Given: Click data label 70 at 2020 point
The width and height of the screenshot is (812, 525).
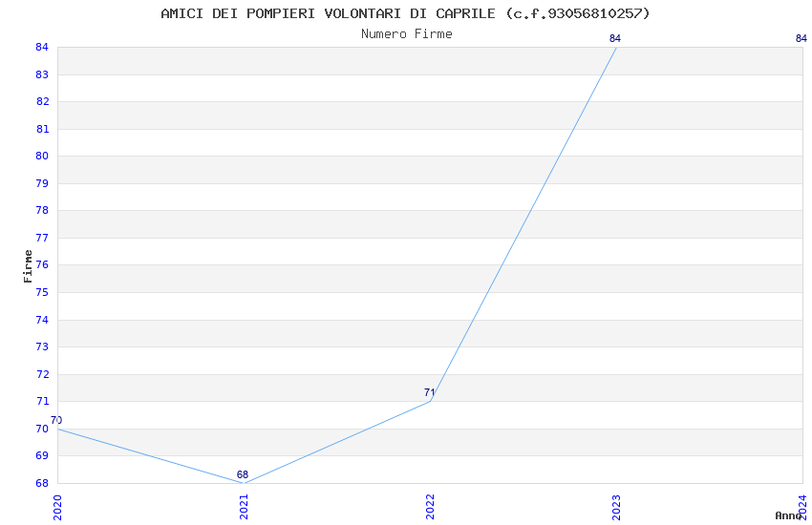Looking at the screenshot, I should tap(56, 420).
